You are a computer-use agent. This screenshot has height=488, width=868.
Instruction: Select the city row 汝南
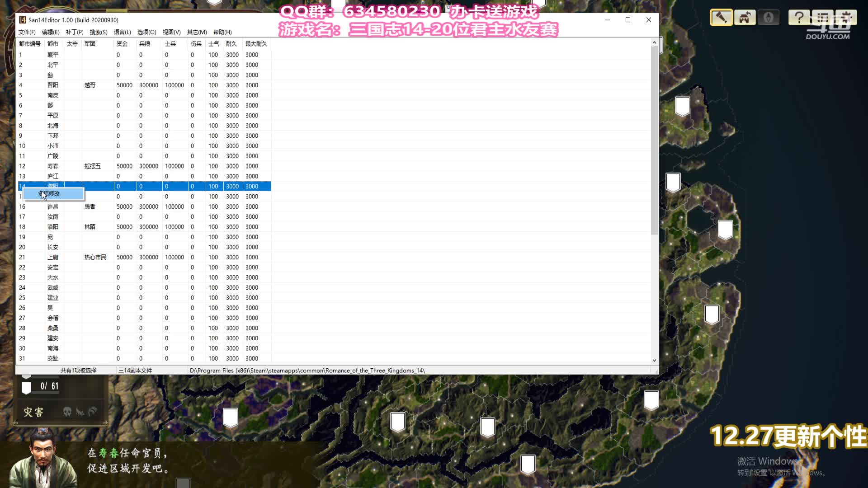pos(145,216)
